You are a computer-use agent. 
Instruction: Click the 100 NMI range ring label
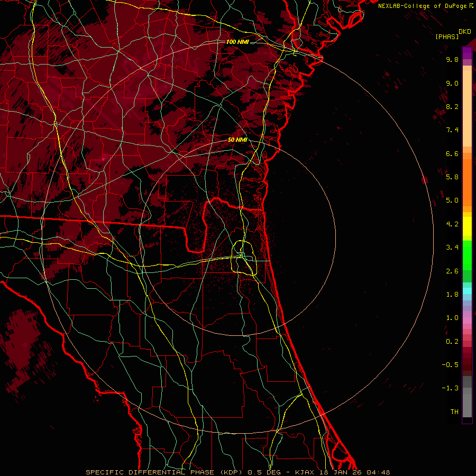[x=237, y=42]
